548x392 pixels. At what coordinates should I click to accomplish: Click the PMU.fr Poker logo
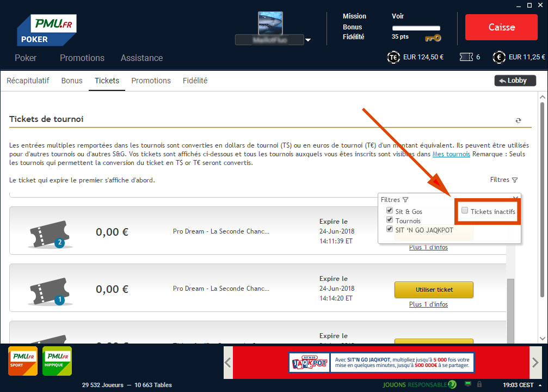point(47,30)
